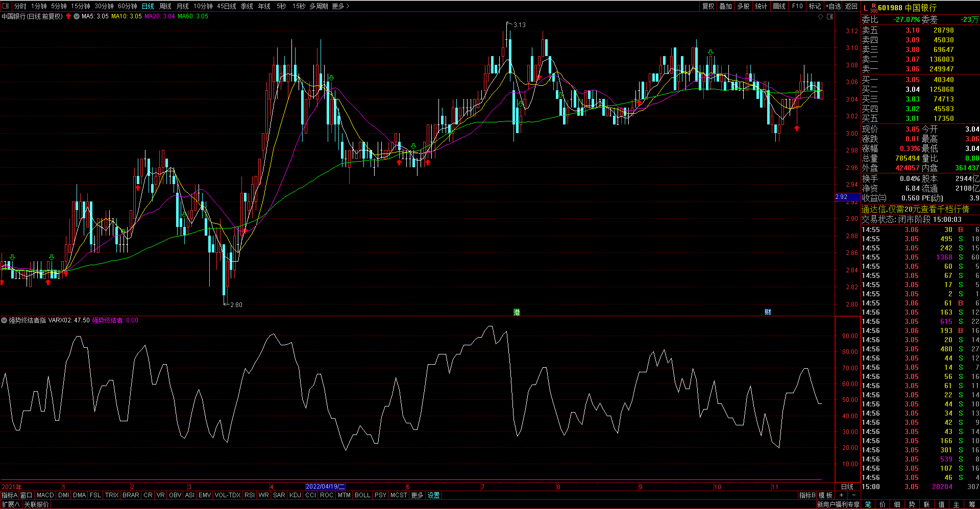The width and height of the screenshot is (980, 510).
Task: Open the 统计 statistics tool
Action: click(x=761, y=6)
